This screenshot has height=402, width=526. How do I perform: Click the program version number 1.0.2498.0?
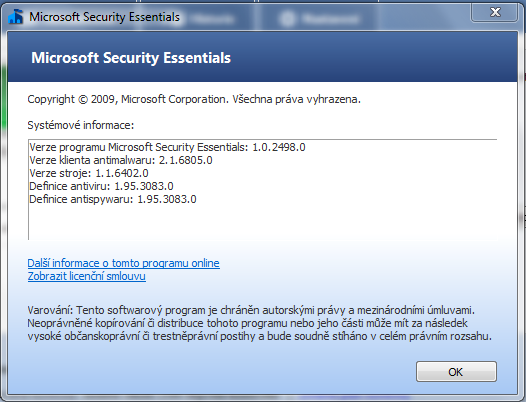(279, 147)
